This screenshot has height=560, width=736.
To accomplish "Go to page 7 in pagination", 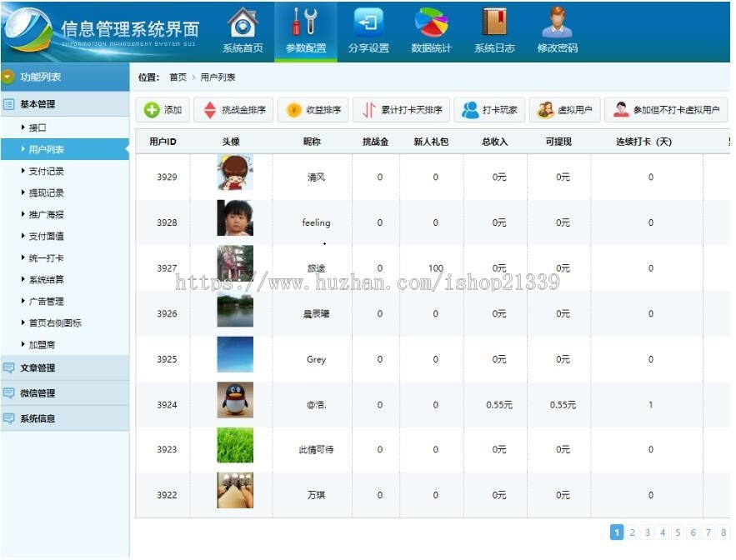I will pos(708,532).
